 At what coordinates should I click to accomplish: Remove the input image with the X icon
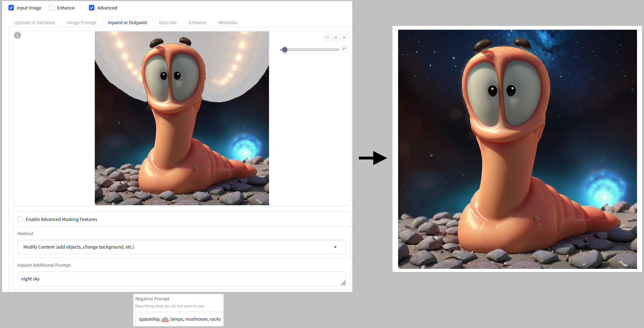pyautogui.click(x=344, y=37)
